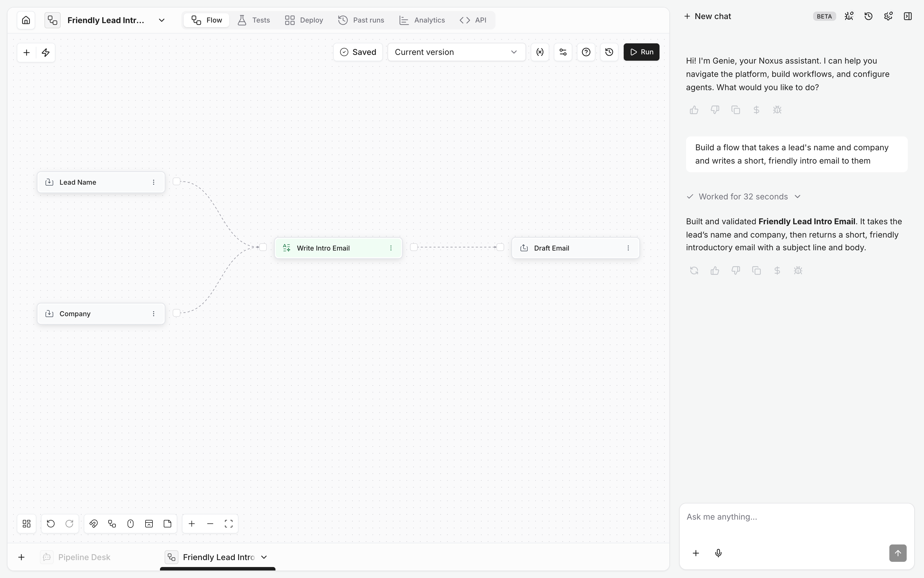Image resolution: width=924 pixels, height=578 pixels.
Task: Open the variables (x) icon
Action: [x=540, y=52]
